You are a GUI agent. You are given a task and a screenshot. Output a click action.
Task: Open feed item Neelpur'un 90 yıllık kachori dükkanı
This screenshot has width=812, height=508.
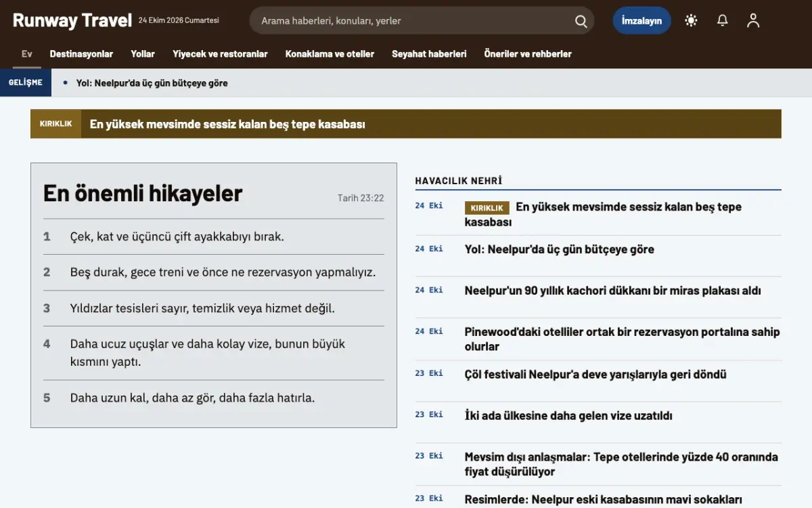[x=612, y=291]
